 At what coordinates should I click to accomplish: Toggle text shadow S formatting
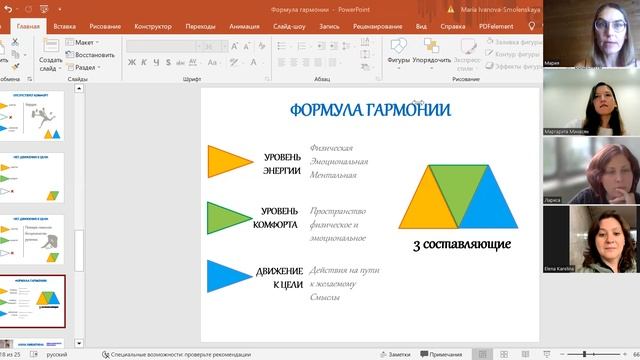[168, 62]
